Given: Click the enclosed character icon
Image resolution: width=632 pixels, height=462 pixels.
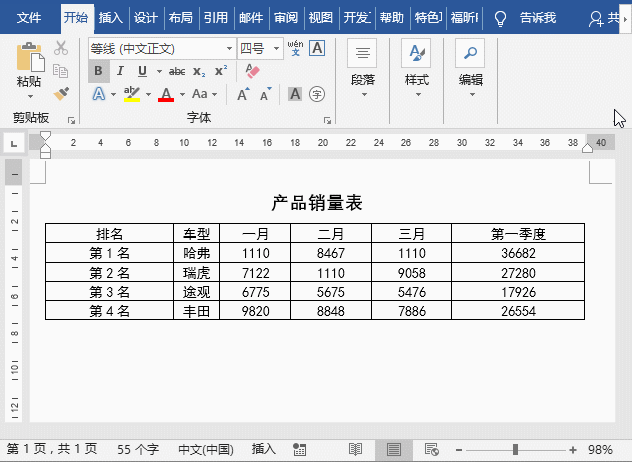Looking at the screenshot, I should click(317, 94).
